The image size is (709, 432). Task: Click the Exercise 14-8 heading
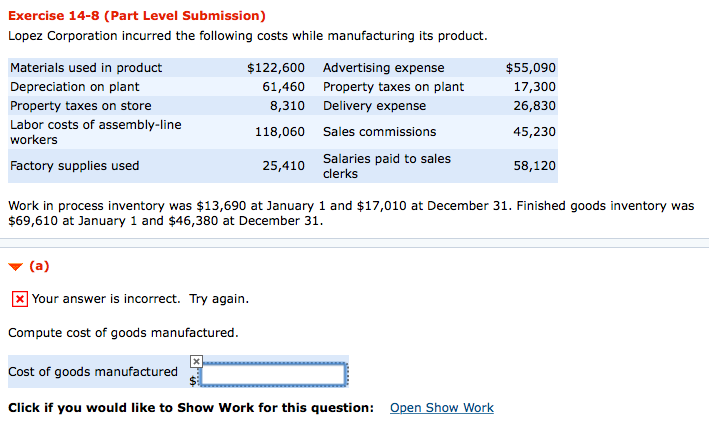pyautogui.click(x=136, y=16)
